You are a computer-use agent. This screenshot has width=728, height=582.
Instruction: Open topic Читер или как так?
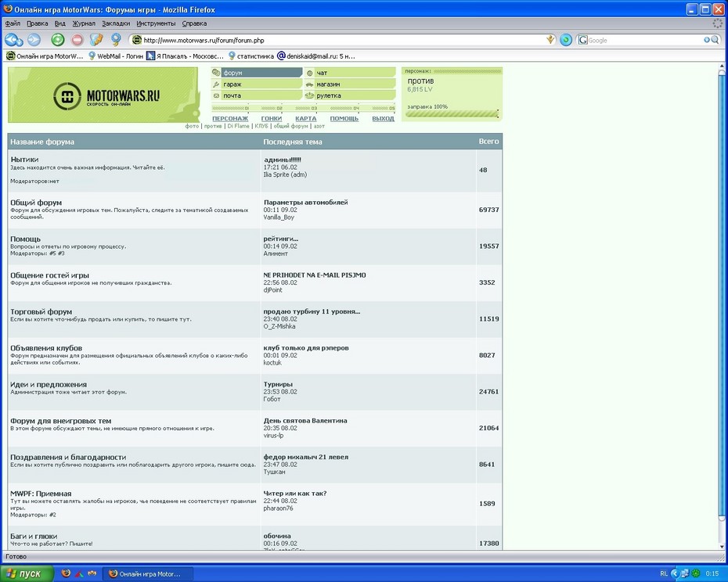coord(295,494)
